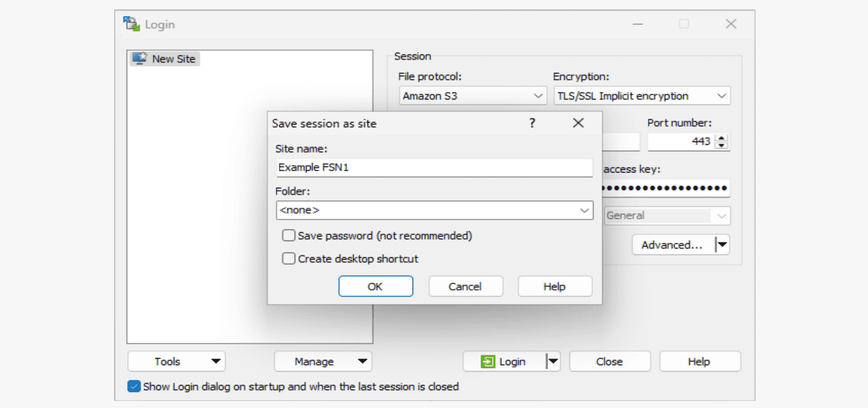Click the WinSCP icon in the title bar

coord(130,23)
